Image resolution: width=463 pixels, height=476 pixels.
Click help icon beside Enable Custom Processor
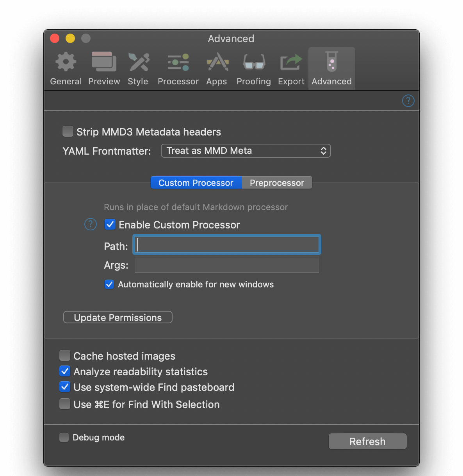[91, 224]
